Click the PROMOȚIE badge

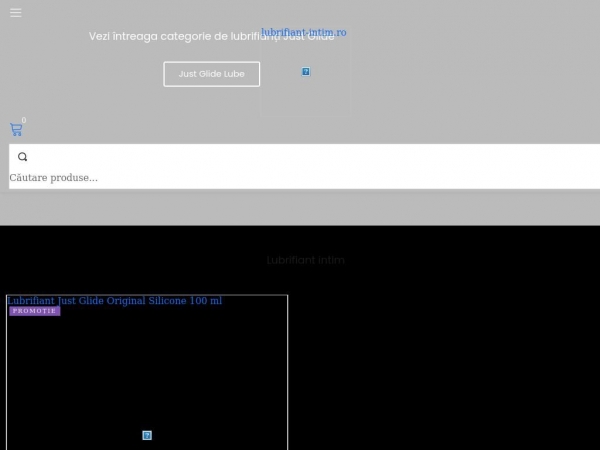click(35, 311)
